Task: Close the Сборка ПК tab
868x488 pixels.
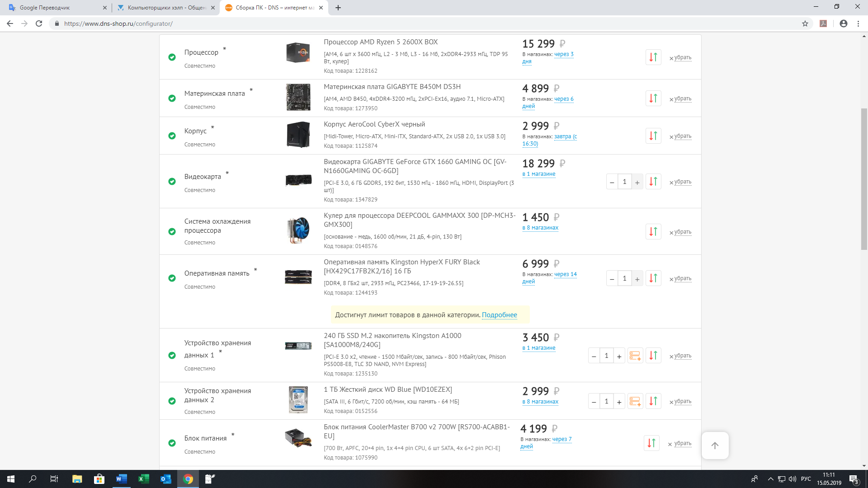Action: click(x=321, y=8)
